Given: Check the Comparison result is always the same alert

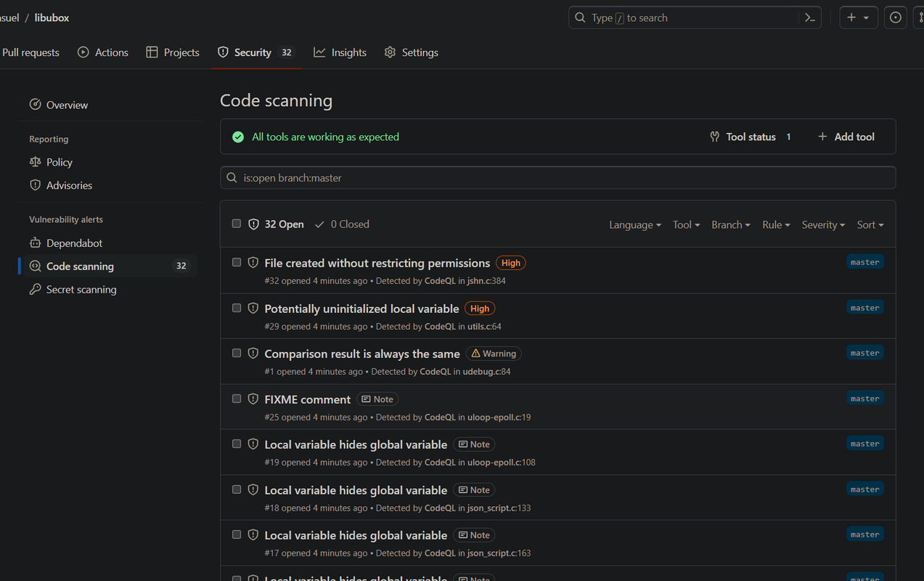Looking at the screenshot, I should pos(237,353).
